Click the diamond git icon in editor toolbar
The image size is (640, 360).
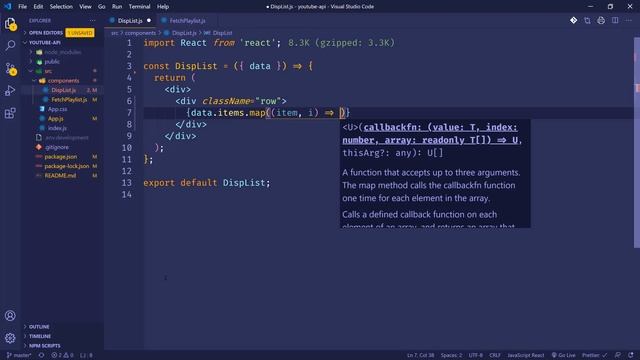pyautogui.click(x=573, y=20)
